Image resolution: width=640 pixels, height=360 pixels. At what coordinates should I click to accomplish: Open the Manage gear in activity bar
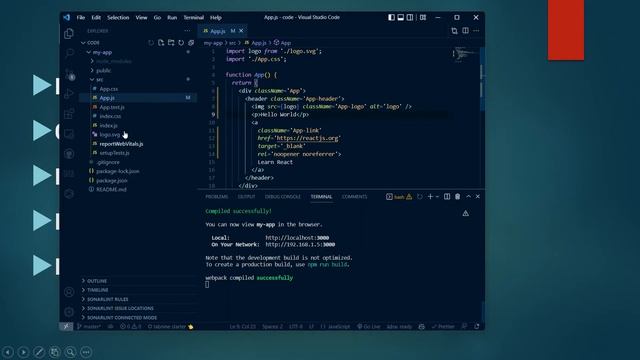69,312
